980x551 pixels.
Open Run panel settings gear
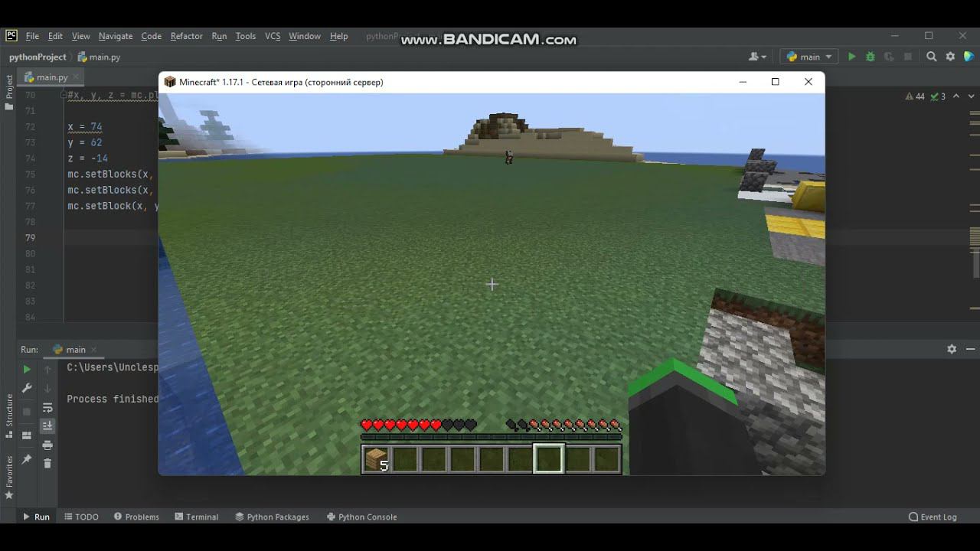[952, 349]
